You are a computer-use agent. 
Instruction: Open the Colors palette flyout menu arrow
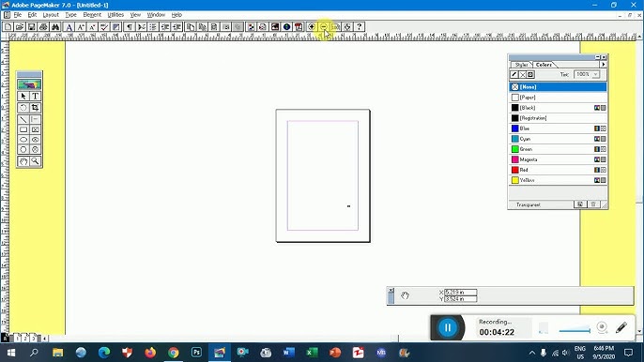(603, 65)
